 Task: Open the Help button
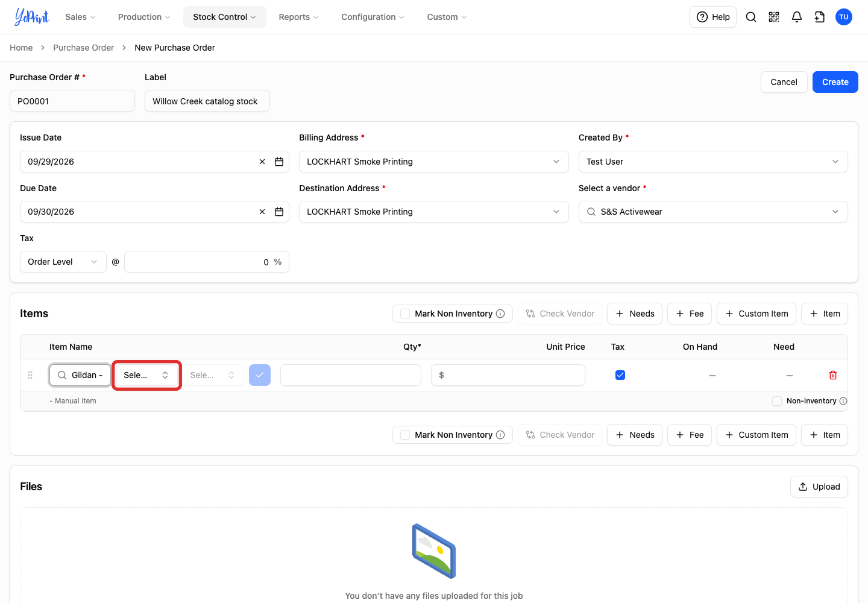pos(713,17)
